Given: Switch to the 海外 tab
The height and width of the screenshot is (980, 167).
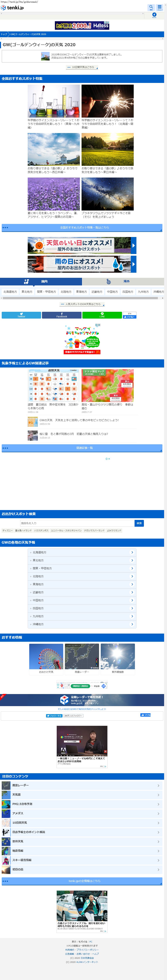Looking at the screenshot, I should (x=123, y=282).
